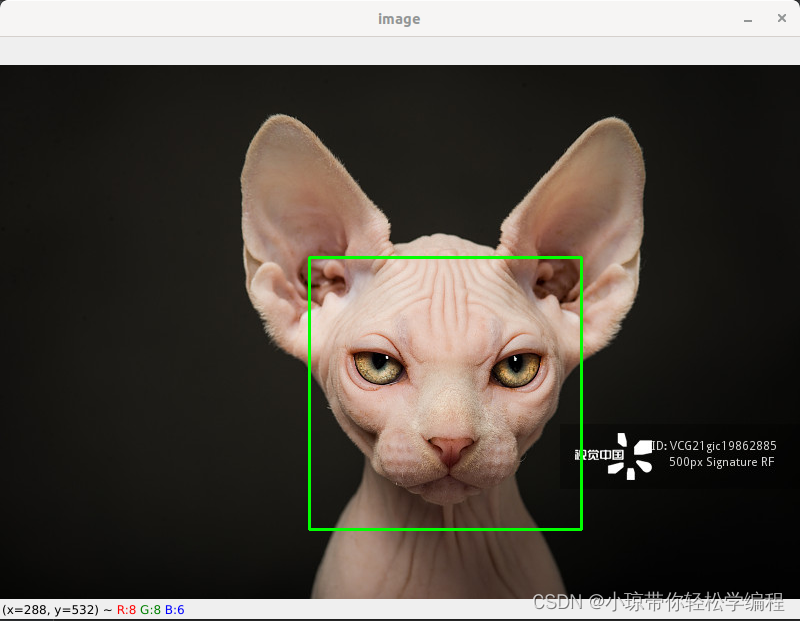Minimize the image window
This screenshot has height=621, width=800.
747,19
